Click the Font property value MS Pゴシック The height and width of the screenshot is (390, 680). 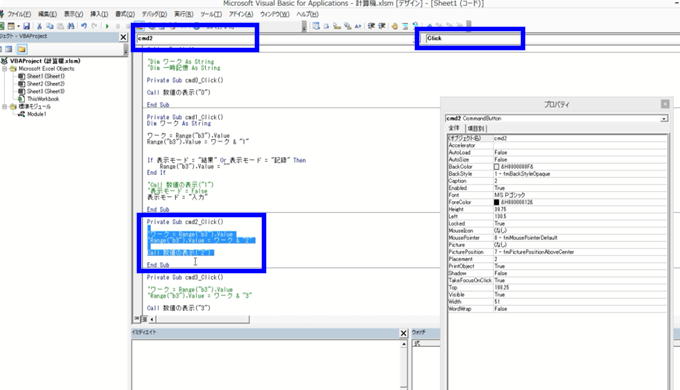coord(510,195)
